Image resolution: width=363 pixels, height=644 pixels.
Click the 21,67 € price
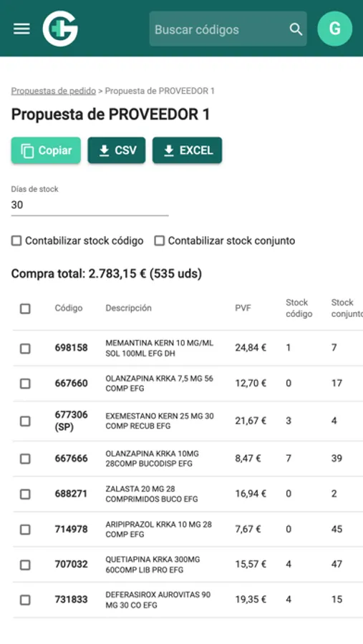tap(251, 421)
